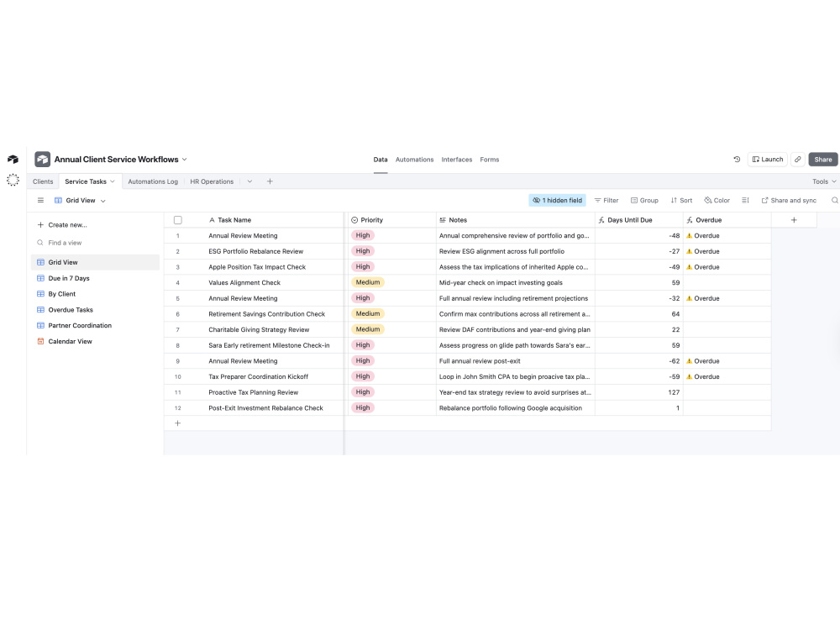This screenshot has height=630, width=840.
Task: Expand the more tables chevron
Action: (249, 181)
